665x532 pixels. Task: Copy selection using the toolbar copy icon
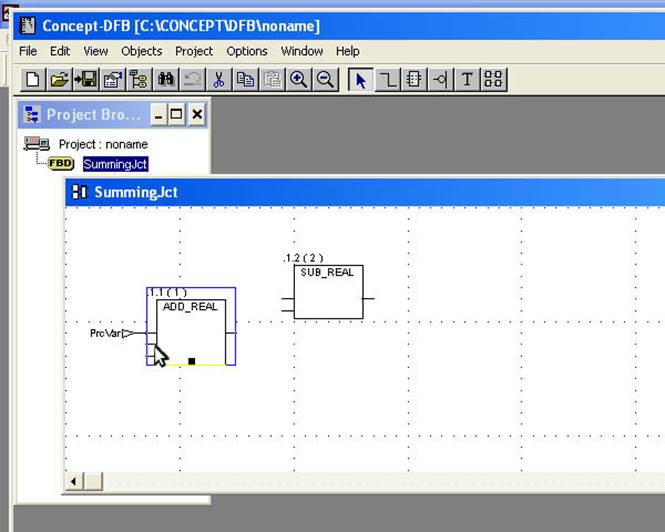pos(246,79)
